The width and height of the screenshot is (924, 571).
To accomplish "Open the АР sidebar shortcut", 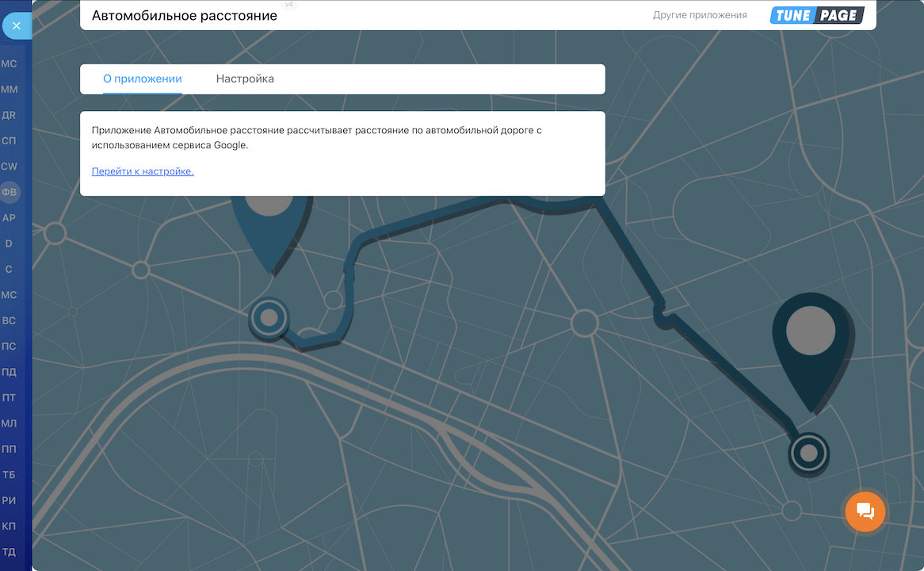I will [10, 218].
